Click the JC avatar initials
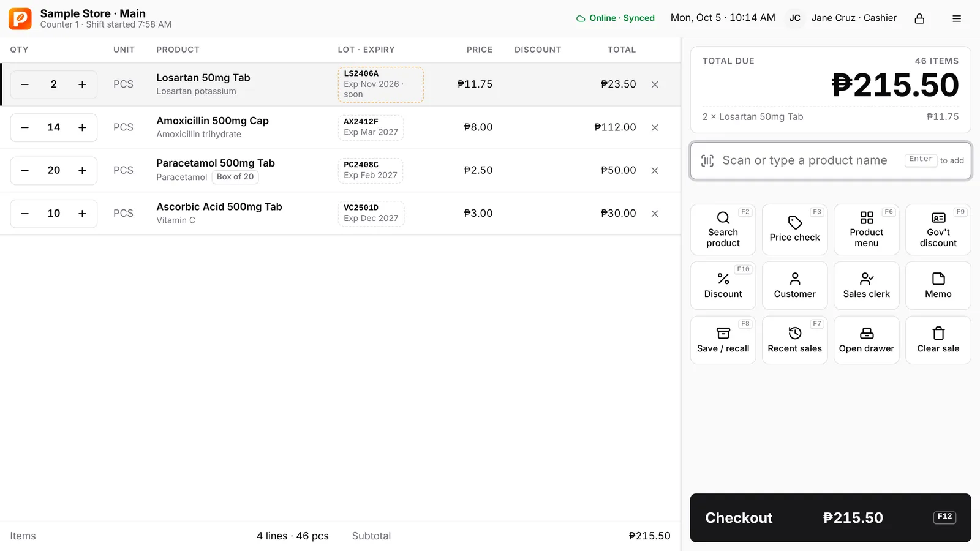Image resolution: width=980 pixels, height=551 pixels. click(794, 18)
